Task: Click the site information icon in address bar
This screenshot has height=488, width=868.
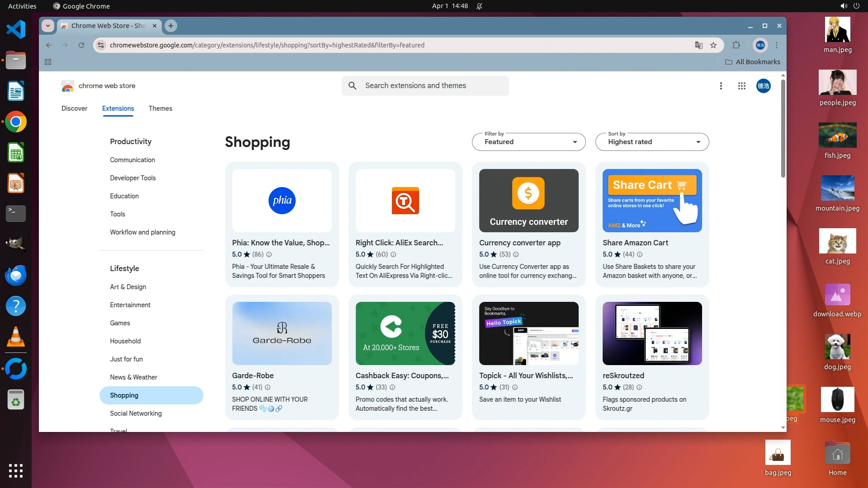Action: click(101, 45)
